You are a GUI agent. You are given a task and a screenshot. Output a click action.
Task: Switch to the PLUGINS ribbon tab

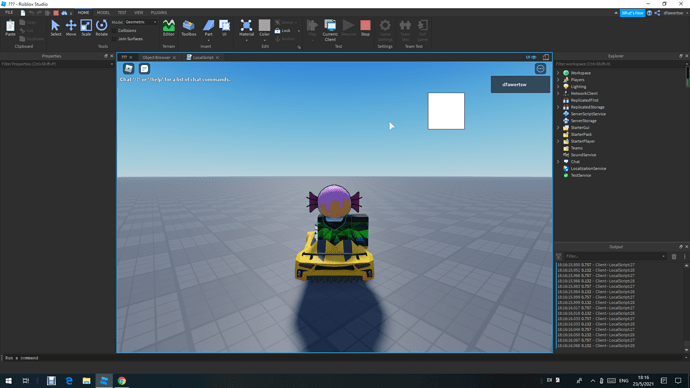[x=159, y=13]
